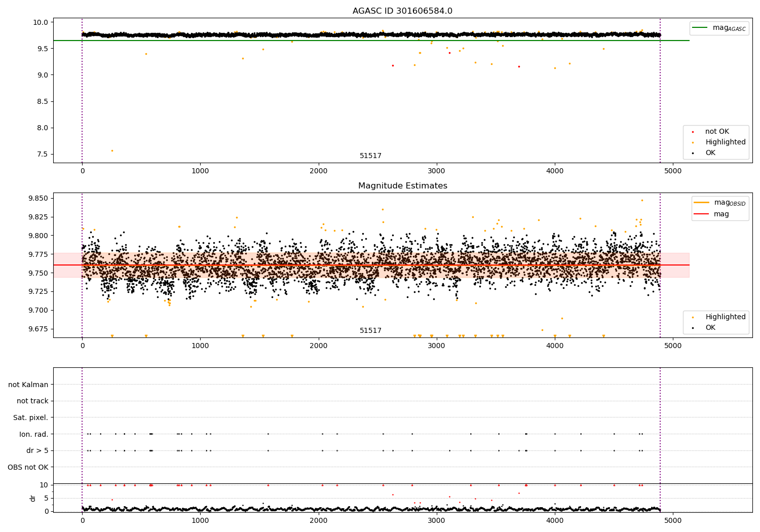The width and height of the screenshot is (760, 532).
Task: Click the 'Ion. rad.' row label
Action: coord(34,434)
